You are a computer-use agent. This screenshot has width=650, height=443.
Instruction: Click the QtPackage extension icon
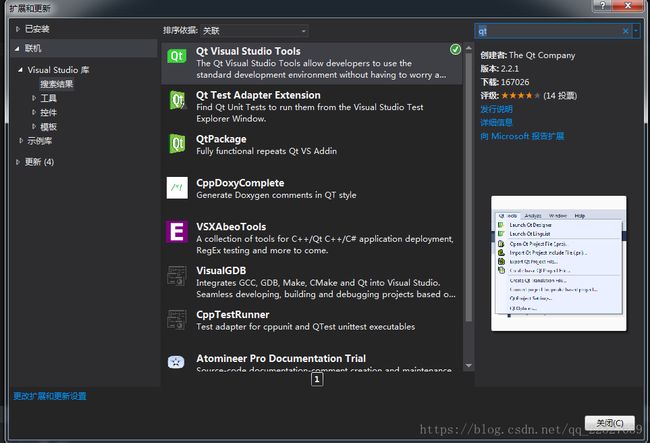pyautogui.click(x=177, y=144)
